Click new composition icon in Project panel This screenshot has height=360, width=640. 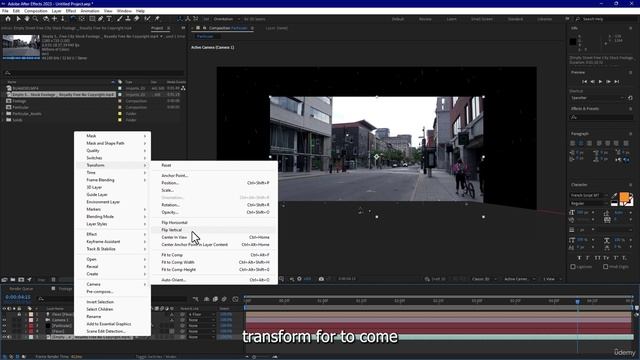[x=21, y=280]
